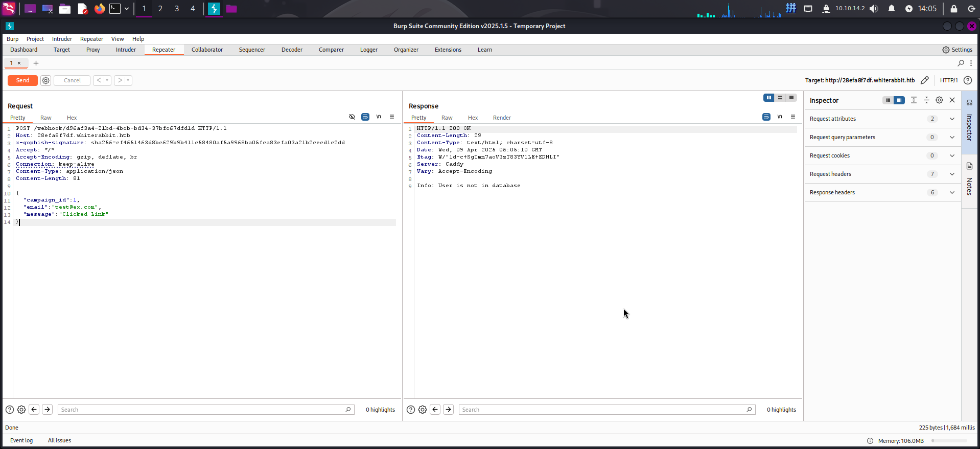Open the Repeater tab search magnifier
The width and height of the screenshot is (980, 449).
961,63
